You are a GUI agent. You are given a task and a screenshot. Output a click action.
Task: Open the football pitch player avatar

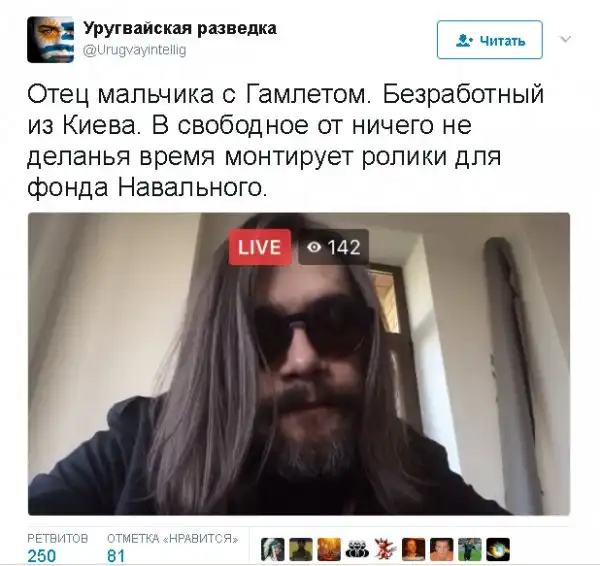470,550
